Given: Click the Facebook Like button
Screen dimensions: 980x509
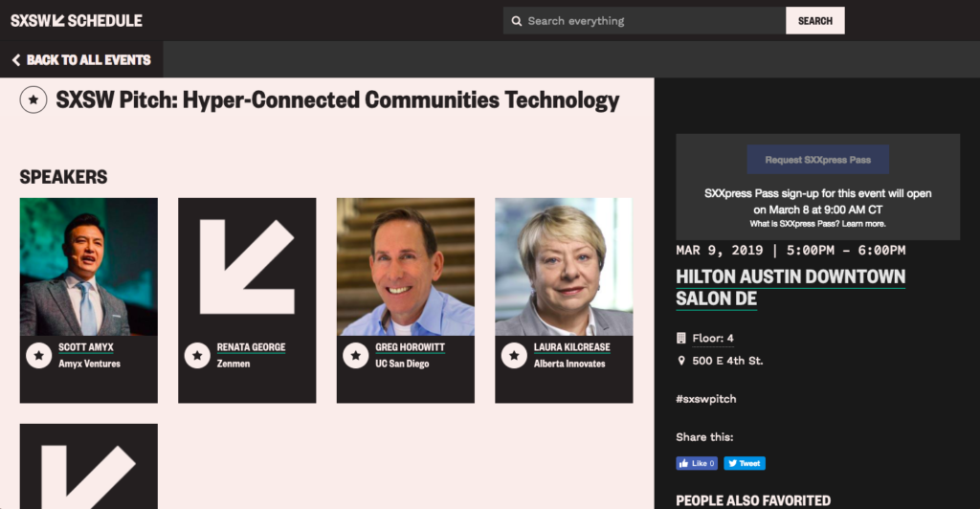Looking at the screenshot, I should (697, 463).
